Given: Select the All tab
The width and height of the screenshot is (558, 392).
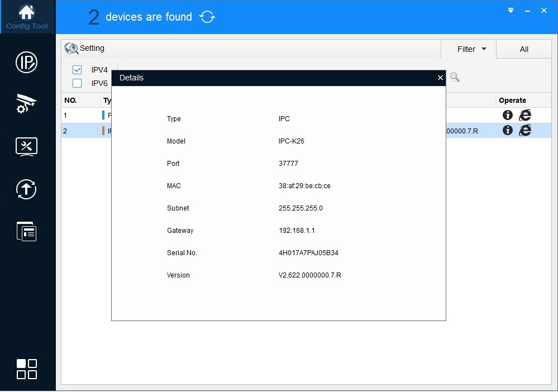Looking at the screenshot, I should pos(523,49).
